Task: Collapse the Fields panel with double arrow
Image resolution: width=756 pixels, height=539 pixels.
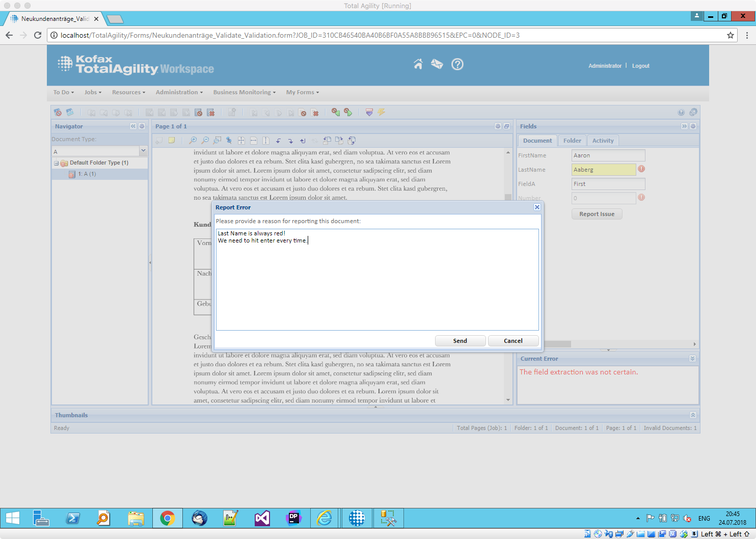Action: (x=684, y=126)
